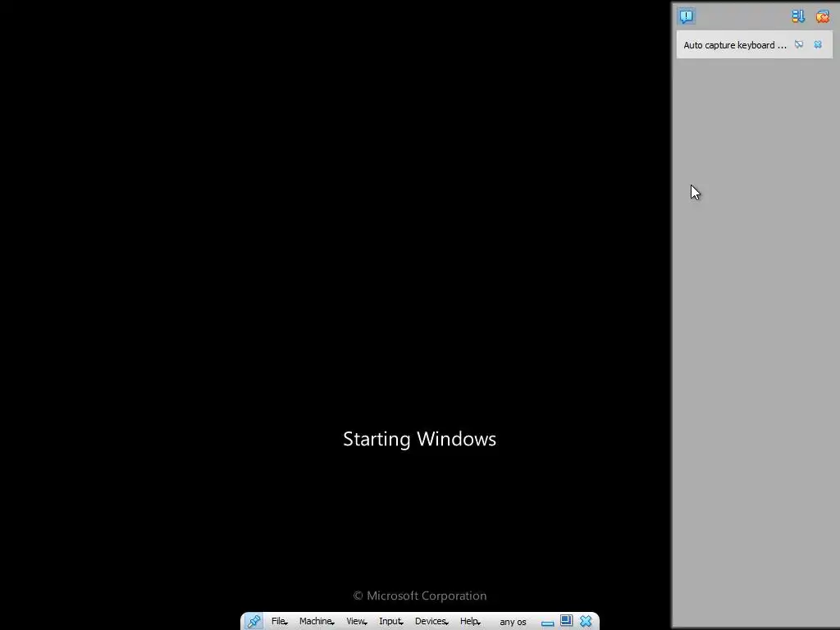Click the 'any os' VM name label
The width and height of the screenshot is (840, 630).
pyautogui.click(x=513, y=622)
